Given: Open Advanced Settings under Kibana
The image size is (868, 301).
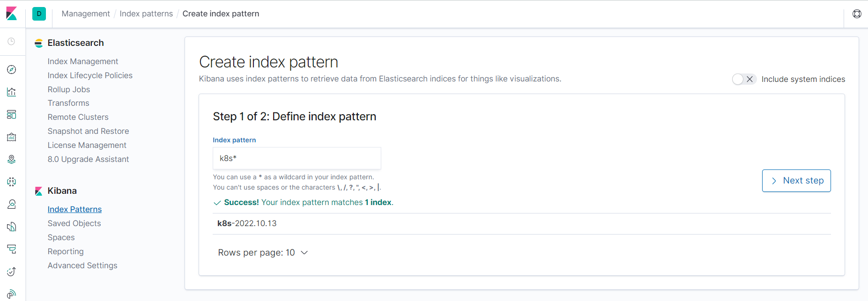Looking at the screenshot, I should (82, 265).
